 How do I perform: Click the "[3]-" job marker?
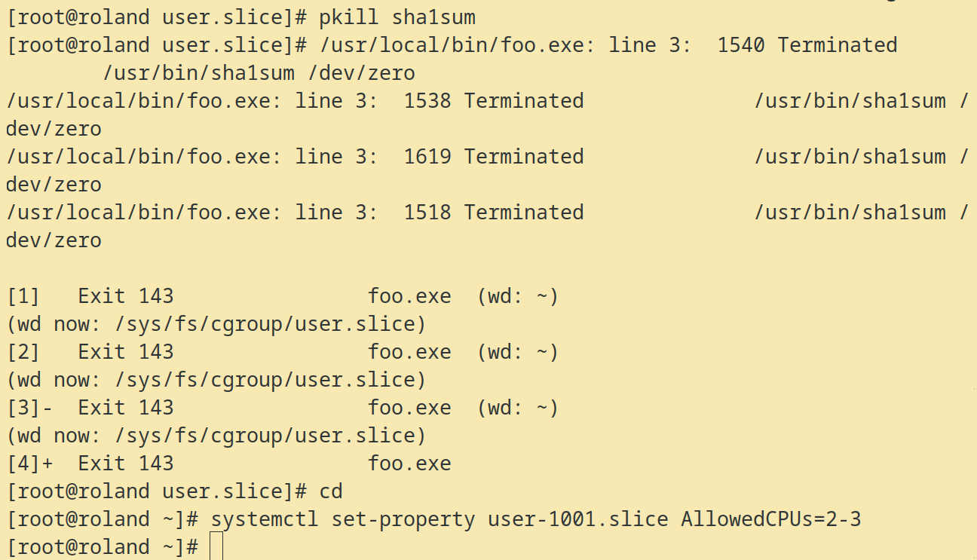point(30,408)
